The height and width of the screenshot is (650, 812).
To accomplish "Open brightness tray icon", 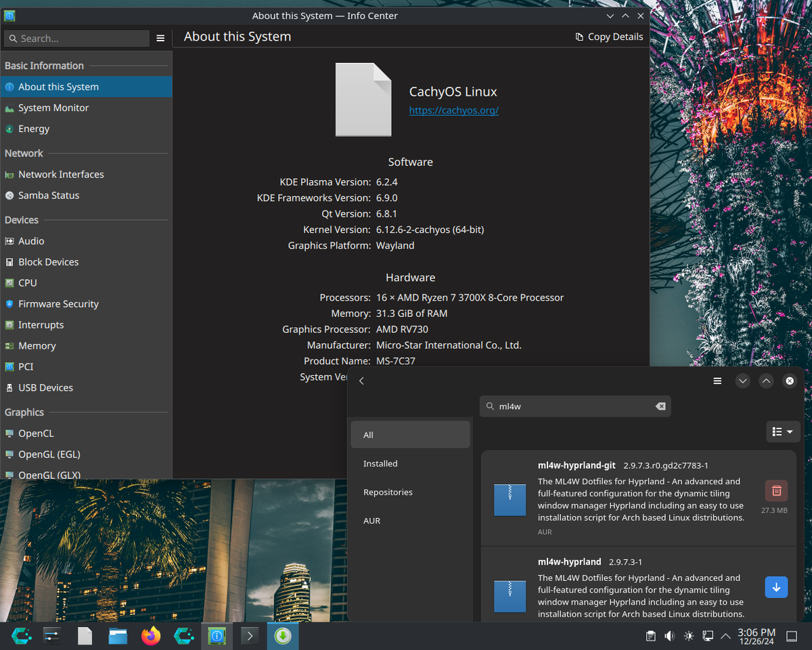I will 689,636.
